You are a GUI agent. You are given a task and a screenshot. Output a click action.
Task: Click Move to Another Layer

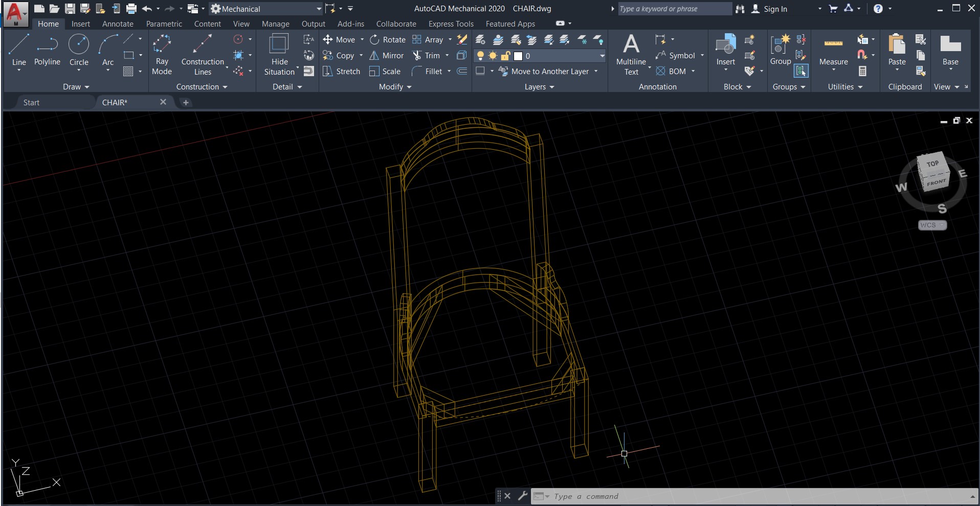tap(544, 71)
